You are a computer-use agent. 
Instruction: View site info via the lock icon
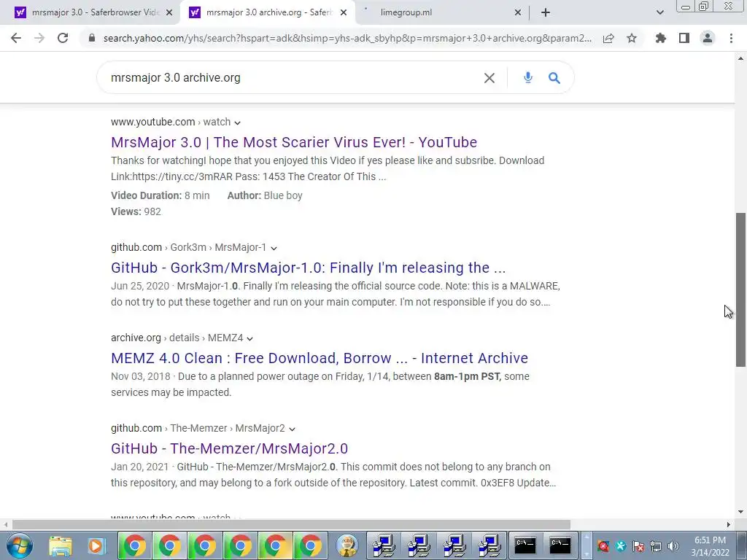click(92, 38)
